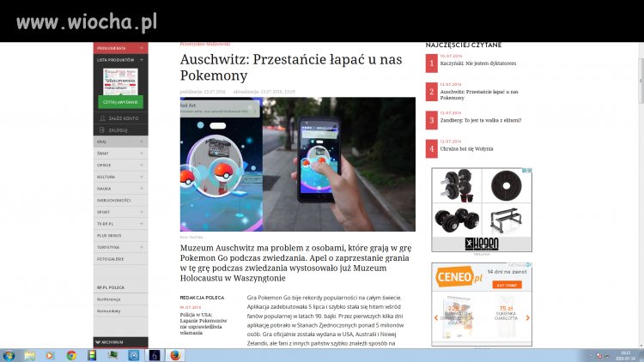This screenshot has width=644, height=362.
Task: Open the Kraj section
Action: click(121, 142)
